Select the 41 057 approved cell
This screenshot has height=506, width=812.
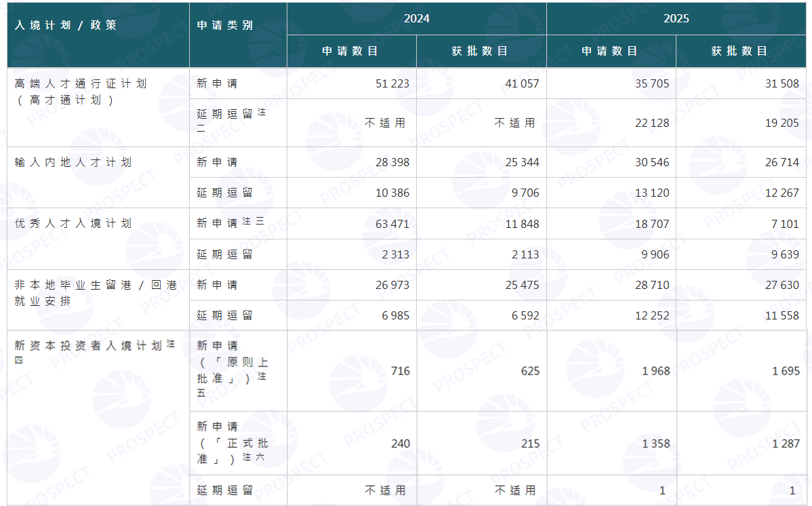[x=482, y=83]
